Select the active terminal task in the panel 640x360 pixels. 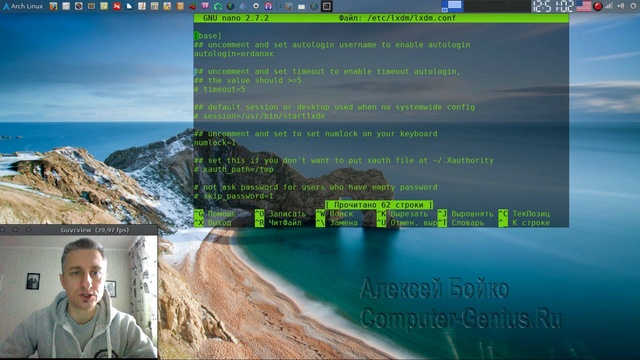327,6
